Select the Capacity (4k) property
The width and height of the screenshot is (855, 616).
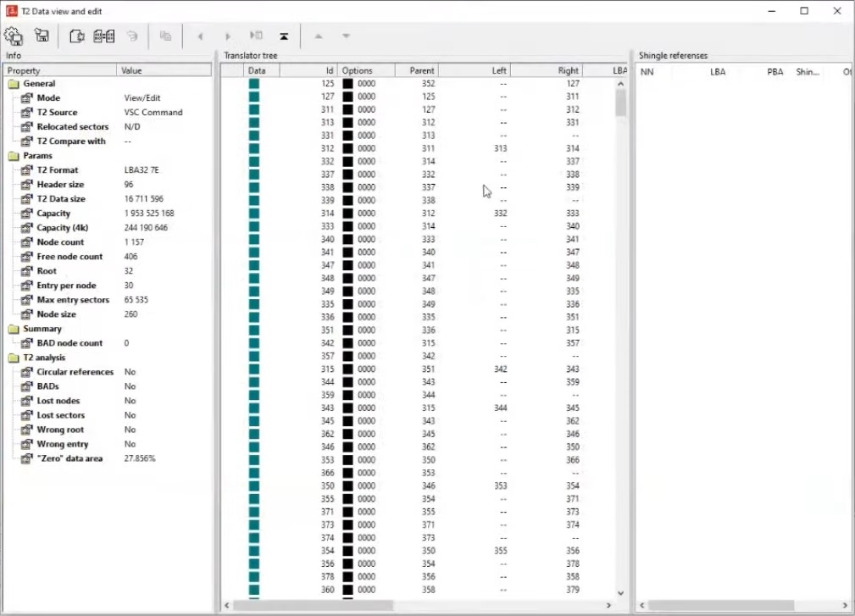click(x=108, y=228)
